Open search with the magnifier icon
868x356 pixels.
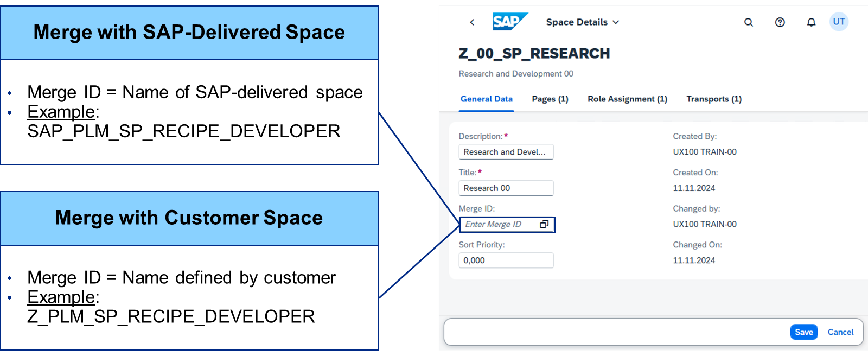(x=749, y=22)
